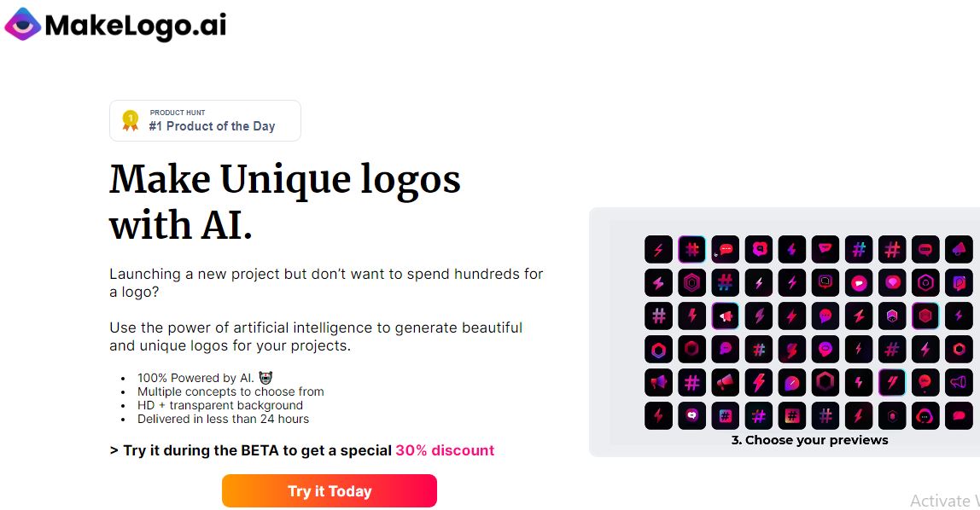Click the 3. Choose your previews caption
Image resolution: width=980 pixels, height=510 pixels.
809,440
